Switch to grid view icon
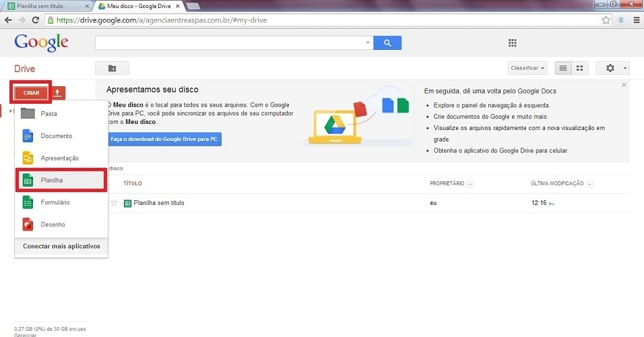Screen dimensions: 644x337 click(579, 68)
